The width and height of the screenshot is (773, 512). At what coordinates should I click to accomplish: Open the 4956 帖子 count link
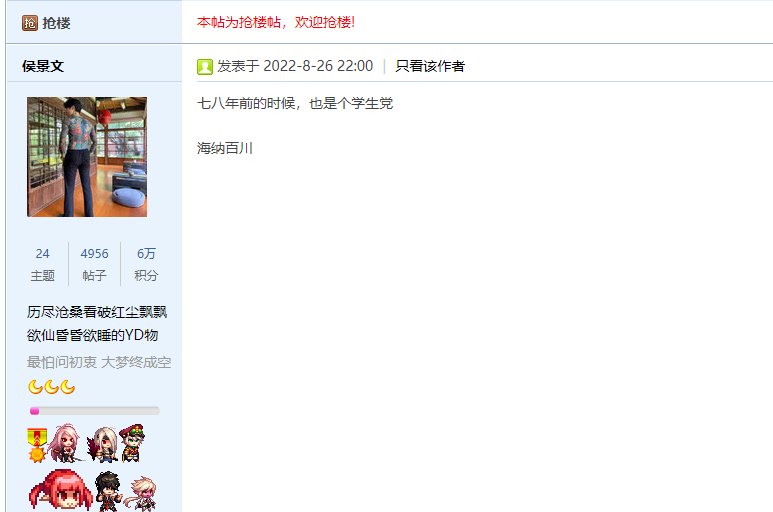pos(94,264)
